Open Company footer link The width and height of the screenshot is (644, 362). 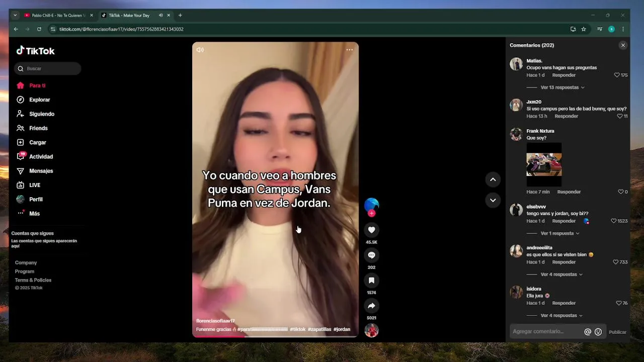pyautogui.click(x=26, y=262)
